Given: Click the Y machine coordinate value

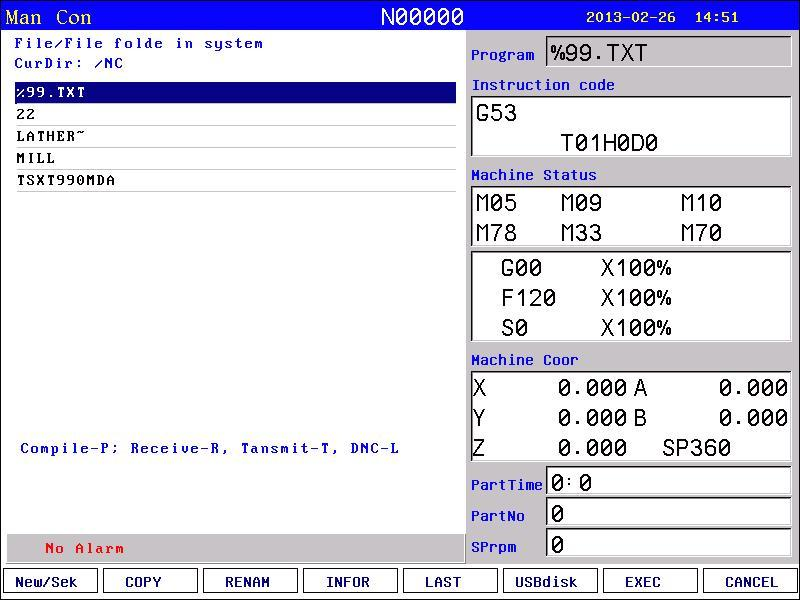Looking at the screenshot, I should pos(592,418).
